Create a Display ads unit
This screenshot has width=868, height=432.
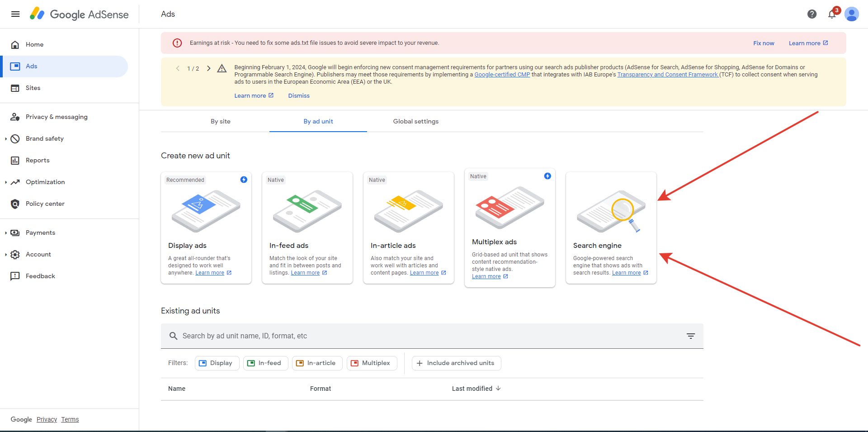coord(206,228)
